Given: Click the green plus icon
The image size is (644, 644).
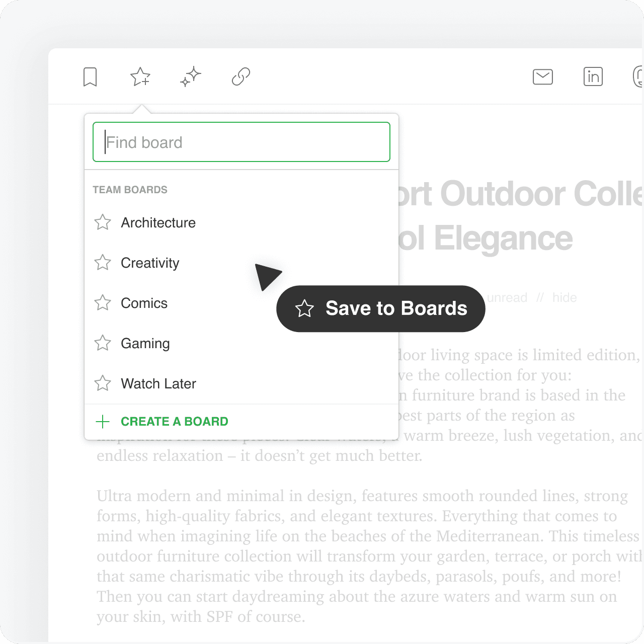Looking at the screenshot, I should pos(103,422).
